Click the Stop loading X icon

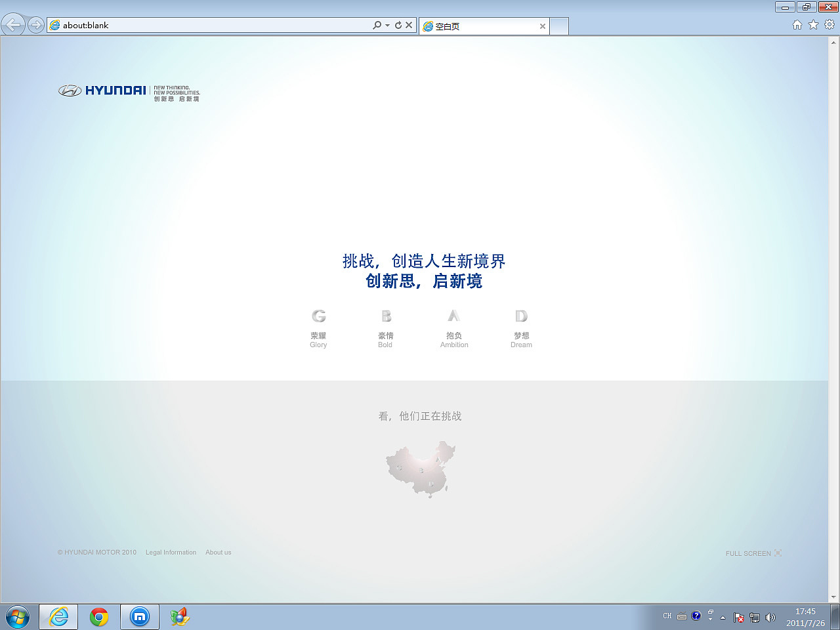(409, 25)
